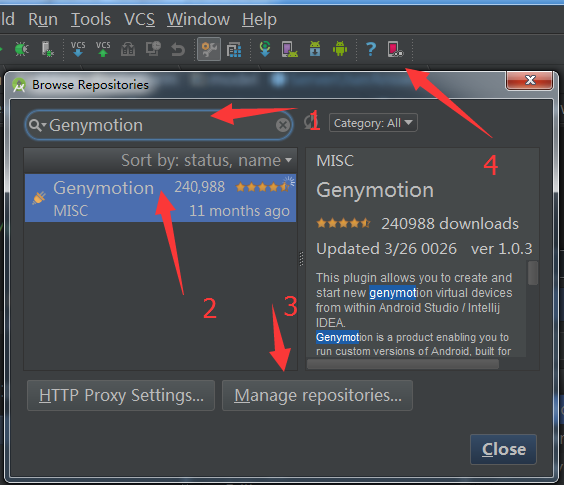Screen dimensions: 564x485
Task: Open Genymotion Device Manager toolbar icon
Action: pyautogui.click(x=395, y=49)
